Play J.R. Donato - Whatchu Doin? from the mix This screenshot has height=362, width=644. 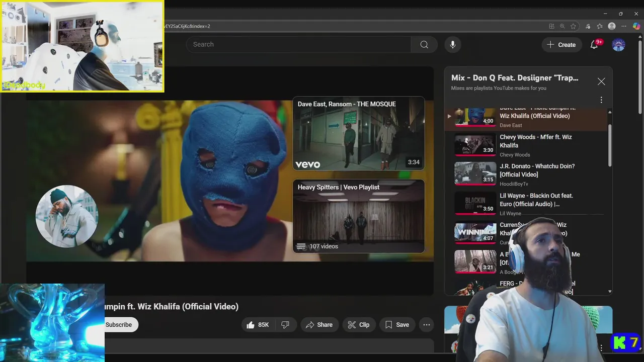[x=537, y=170]
